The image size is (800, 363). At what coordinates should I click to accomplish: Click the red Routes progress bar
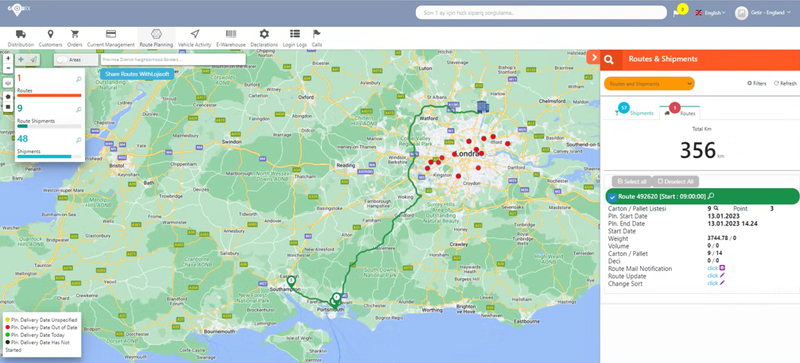pos(49,95)
